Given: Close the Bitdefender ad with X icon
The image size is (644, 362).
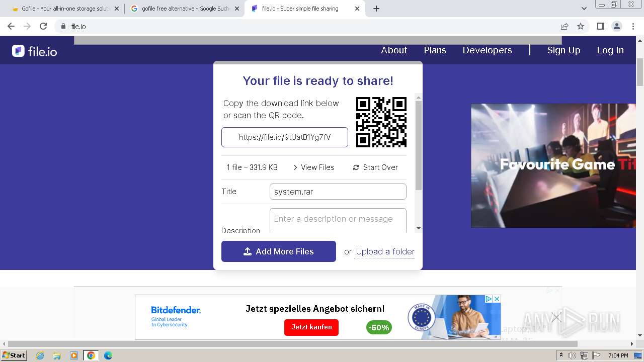Looking at the screenshot, I should [497, 299].
